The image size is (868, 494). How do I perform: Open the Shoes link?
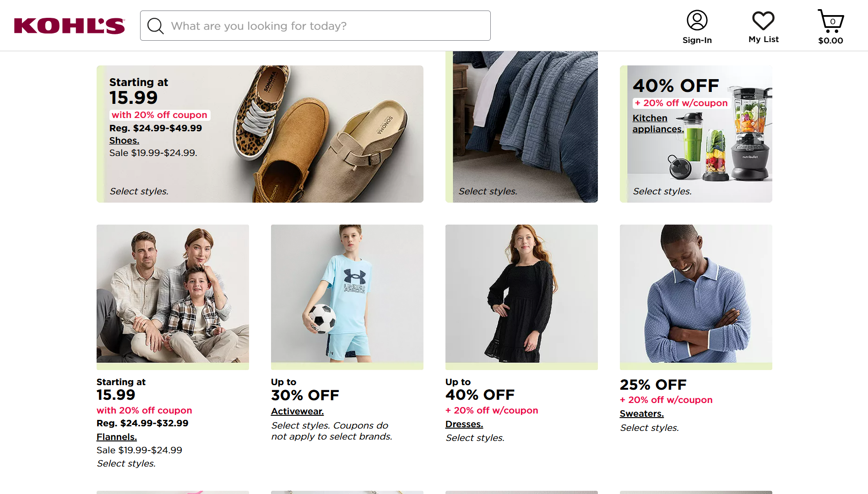(x=124, y=140)
